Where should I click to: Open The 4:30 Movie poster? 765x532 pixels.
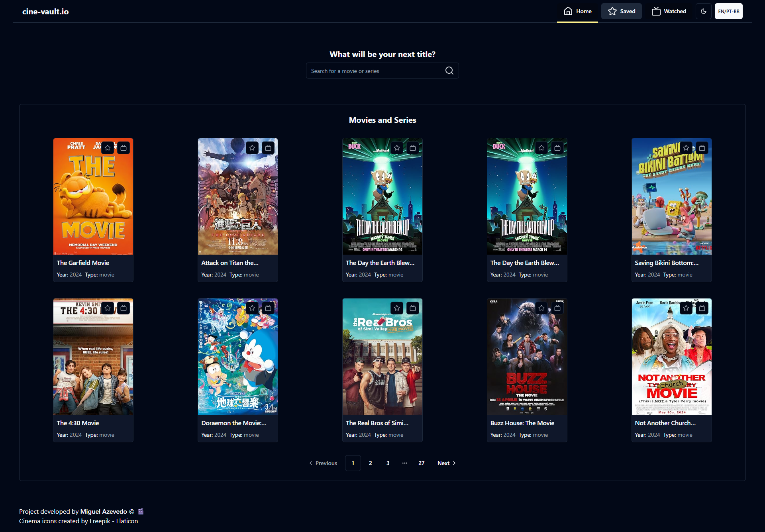point(93,357)
